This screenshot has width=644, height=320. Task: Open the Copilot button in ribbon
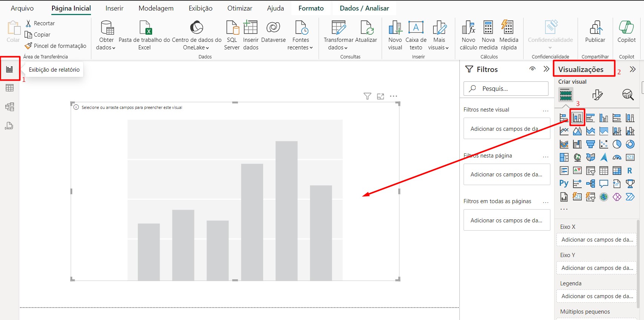pos(626,32)
